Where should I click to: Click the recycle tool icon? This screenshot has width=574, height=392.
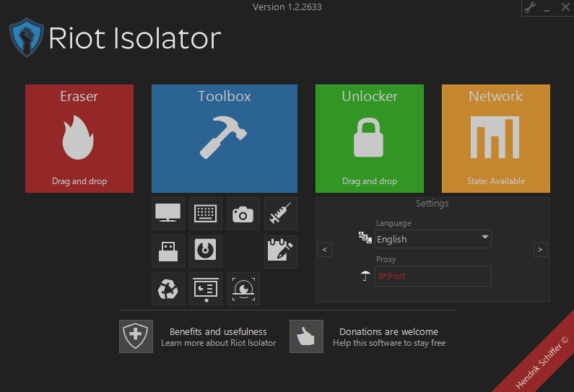click(168, 289)
